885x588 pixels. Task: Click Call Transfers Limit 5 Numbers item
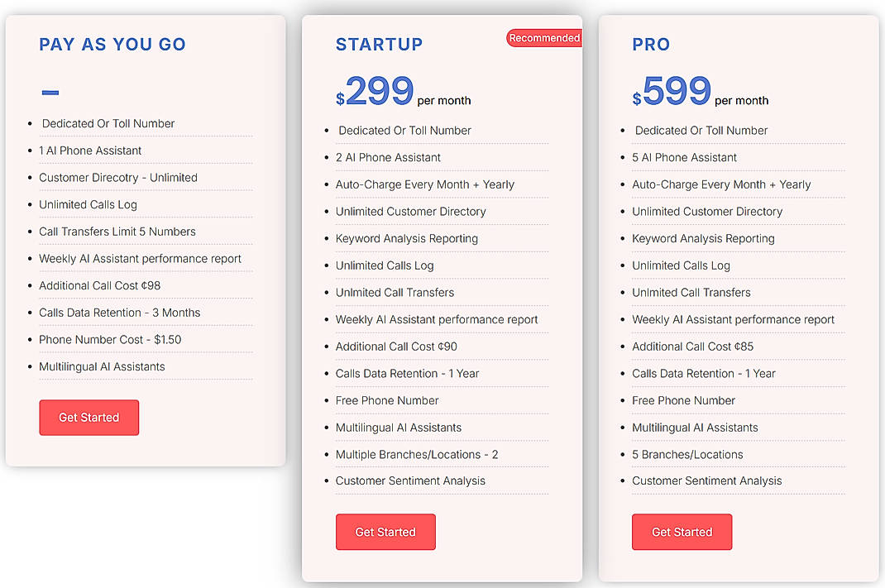(x=117, y=232)
